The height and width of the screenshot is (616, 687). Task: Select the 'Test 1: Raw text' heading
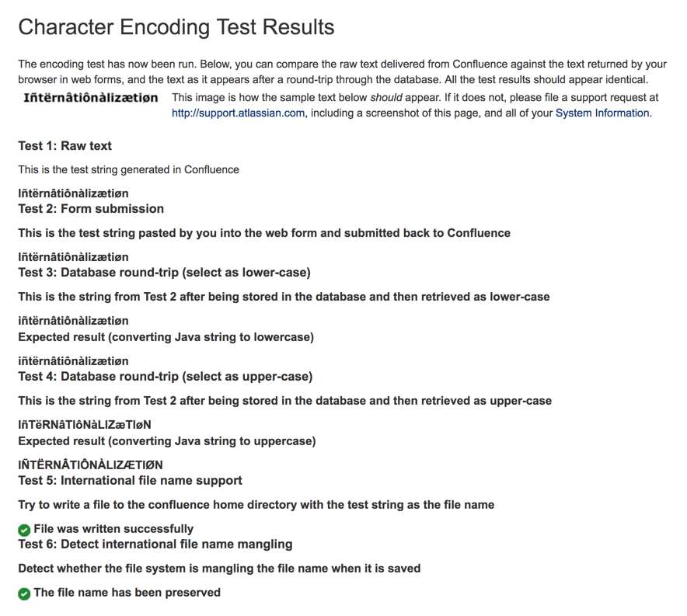[x=65, y=146]
